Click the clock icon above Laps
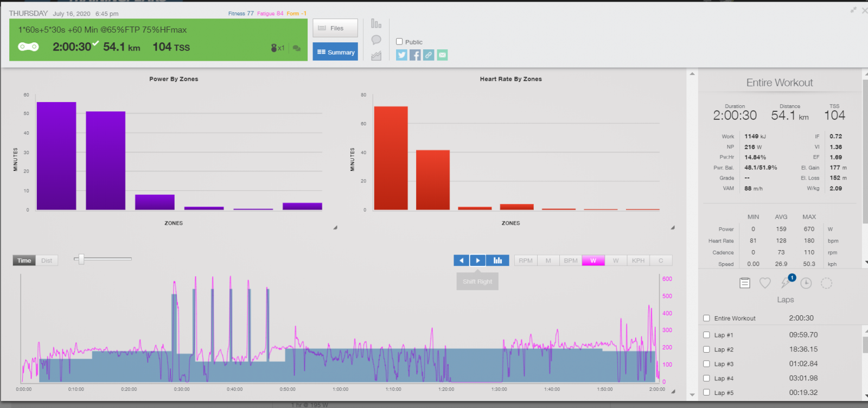Image resolution: width=868 pixels, height=408 pixels. pyautogui.click(x=806, y=283)
